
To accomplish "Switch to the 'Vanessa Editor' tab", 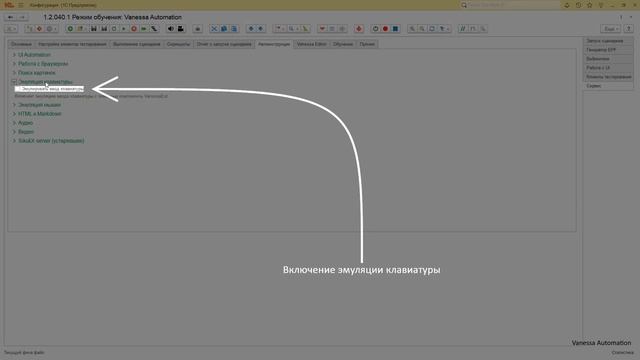I will (311, 44).
